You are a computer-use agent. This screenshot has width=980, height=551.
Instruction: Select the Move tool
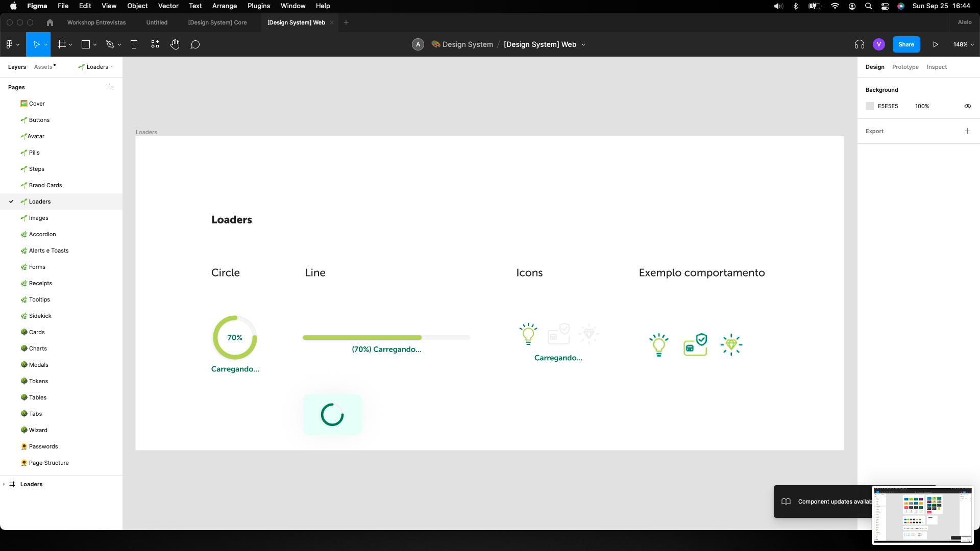[x=36, y=44]
